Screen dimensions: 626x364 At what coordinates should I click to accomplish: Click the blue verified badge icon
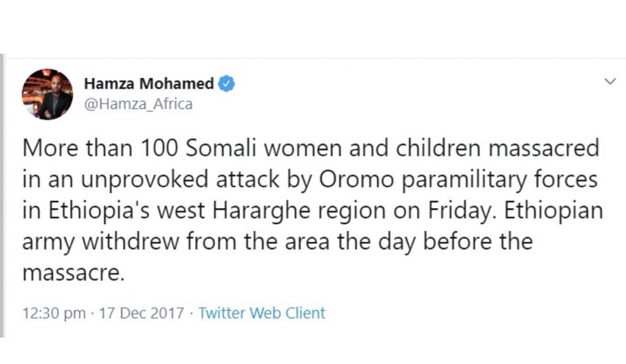pyautogui.click(x=226, y=84)
